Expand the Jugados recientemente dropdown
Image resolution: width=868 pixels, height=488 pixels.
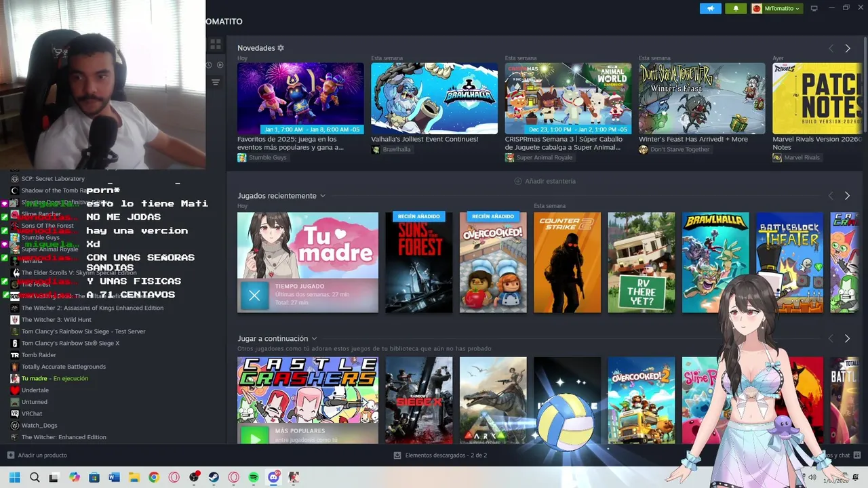[x=323, y=196]
